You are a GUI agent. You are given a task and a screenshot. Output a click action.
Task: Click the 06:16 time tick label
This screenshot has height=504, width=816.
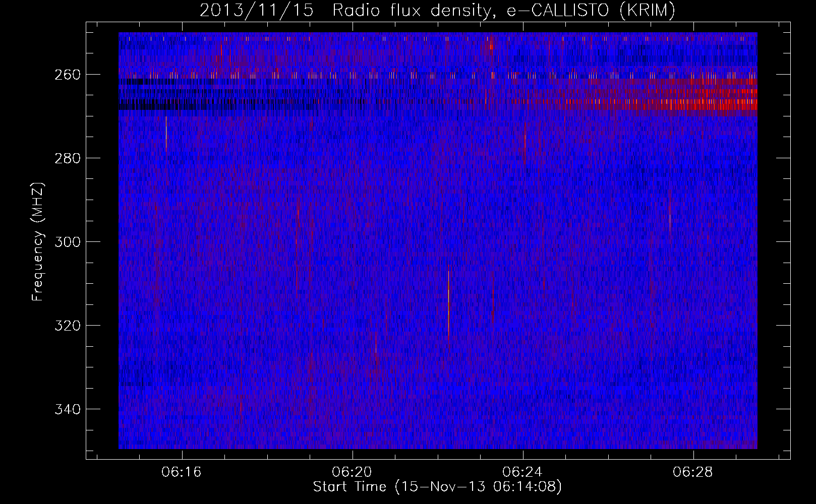click(x=182, y=472)
